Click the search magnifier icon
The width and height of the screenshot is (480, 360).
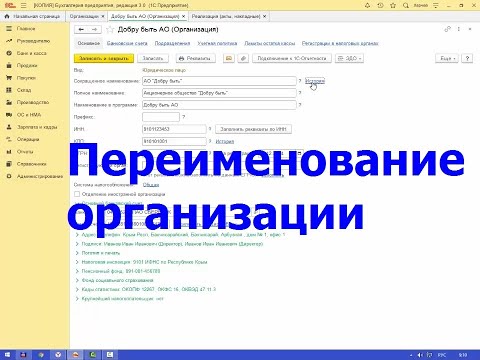[x=406, y=5]
